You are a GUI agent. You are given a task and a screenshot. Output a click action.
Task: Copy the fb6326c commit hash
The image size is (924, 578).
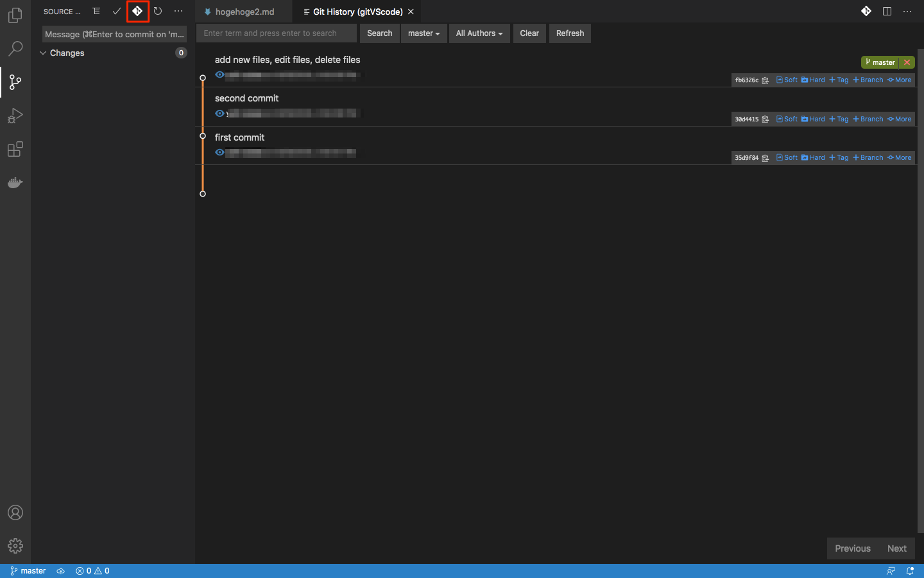pos(764,80)
